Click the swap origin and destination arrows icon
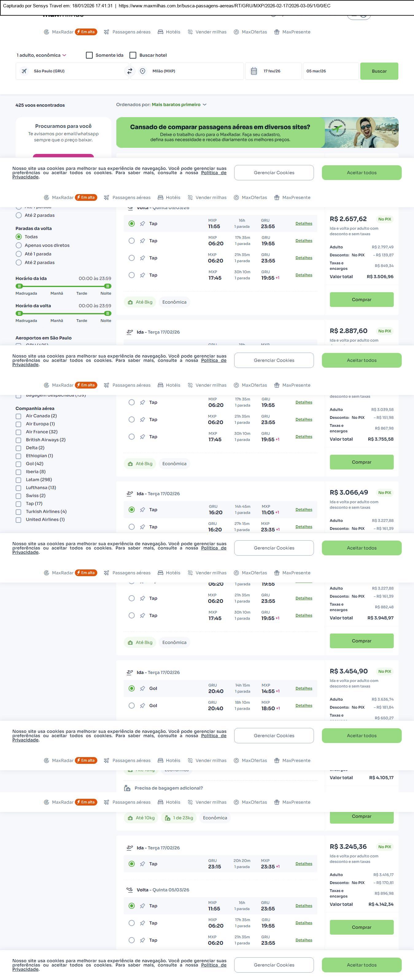Image resolution: width=414 pixels, height=980 pixels. pos(130,71)
